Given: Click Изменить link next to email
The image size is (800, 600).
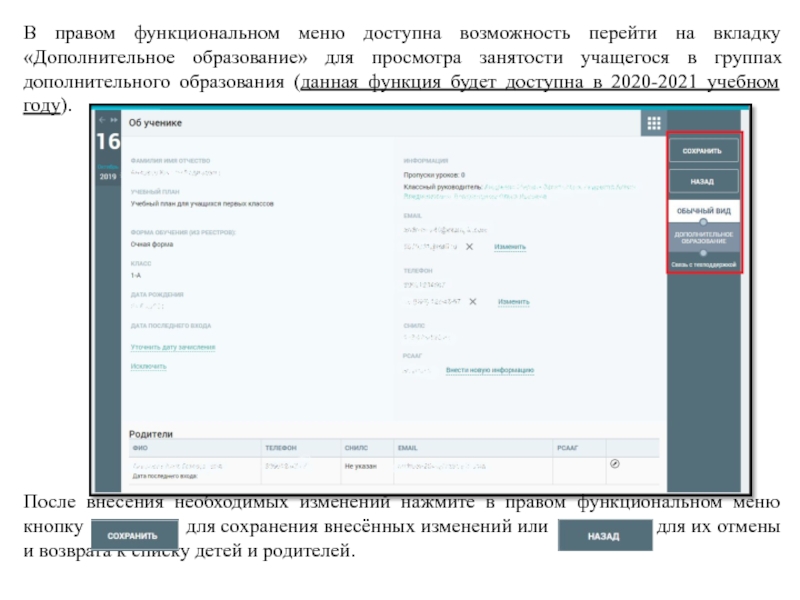Looking at the screenshot, I should pyautogui.click(x=510, y=246).
